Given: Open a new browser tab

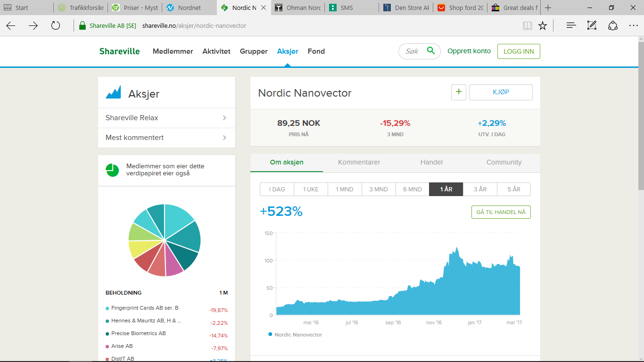Looking at the screenshot, I should 548,8.
